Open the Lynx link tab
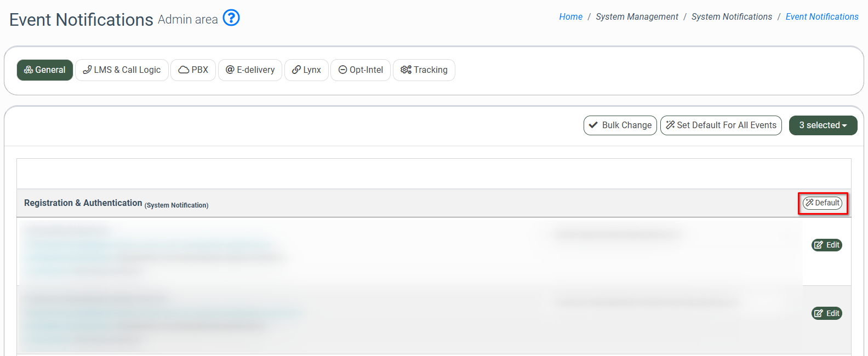Viewport: 868px width, 356px height. (306, 70)
